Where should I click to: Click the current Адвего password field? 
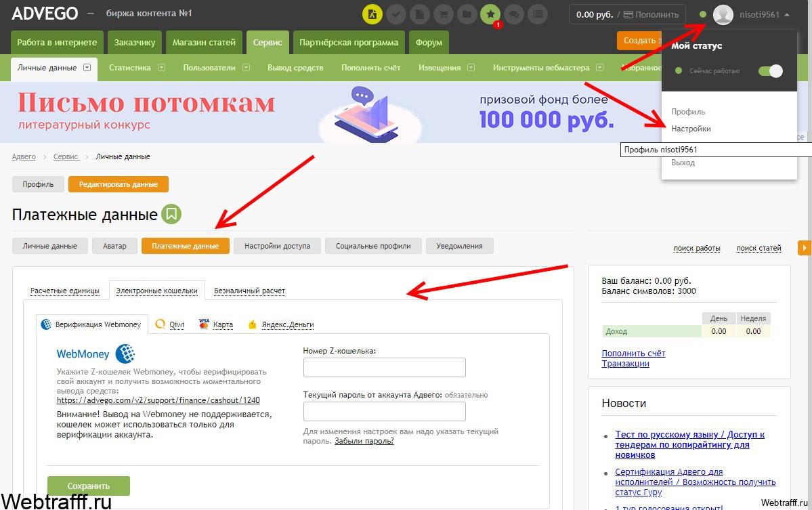[x=384, y=412]
